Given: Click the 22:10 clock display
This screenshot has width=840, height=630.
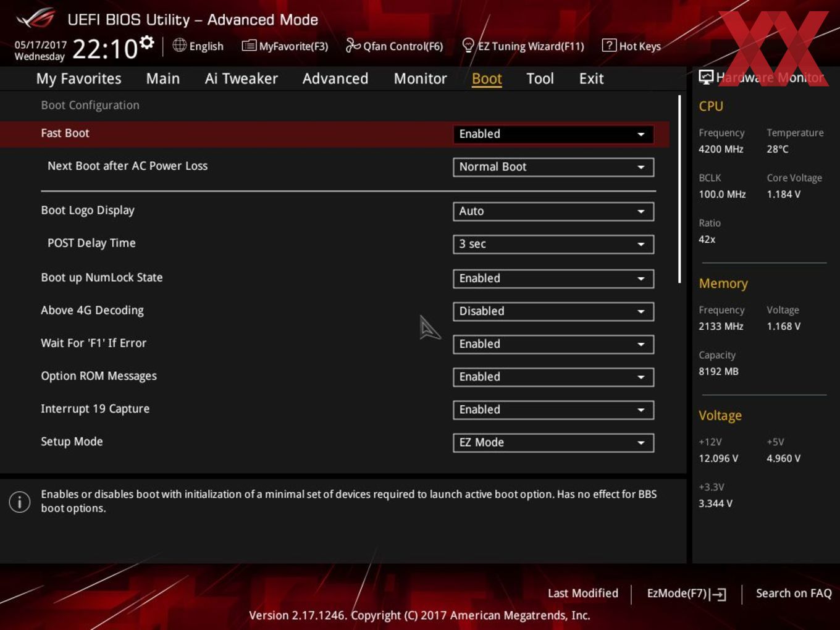Looking at the screenshot, I should pyautogui.click(x=105, y=49).
